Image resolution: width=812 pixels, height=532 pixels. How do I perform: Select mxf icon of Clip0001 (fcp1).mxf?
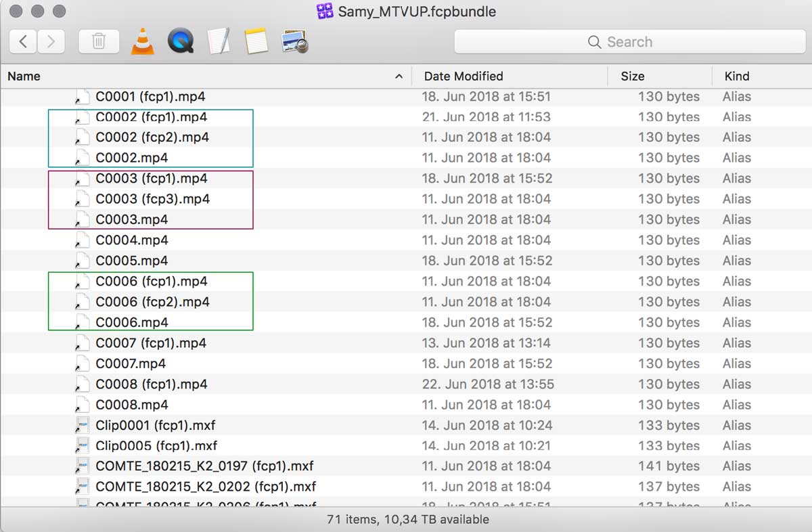(x=82, y=425)
